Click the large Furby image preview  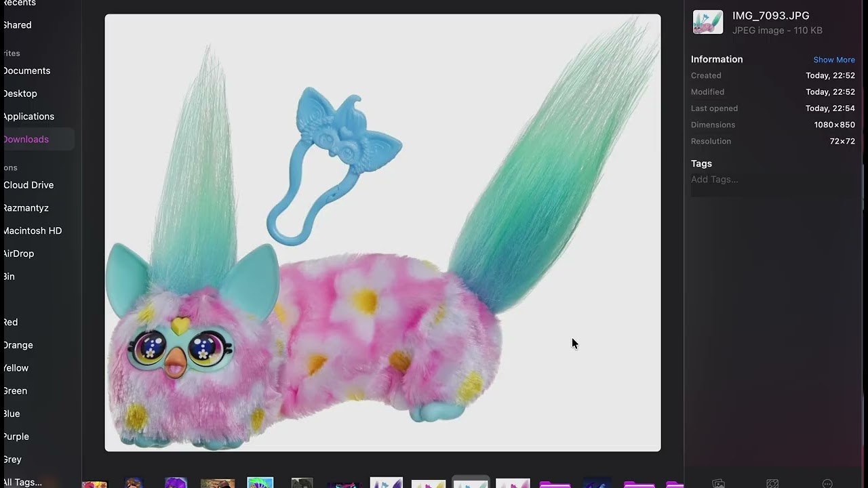point(382,232)
